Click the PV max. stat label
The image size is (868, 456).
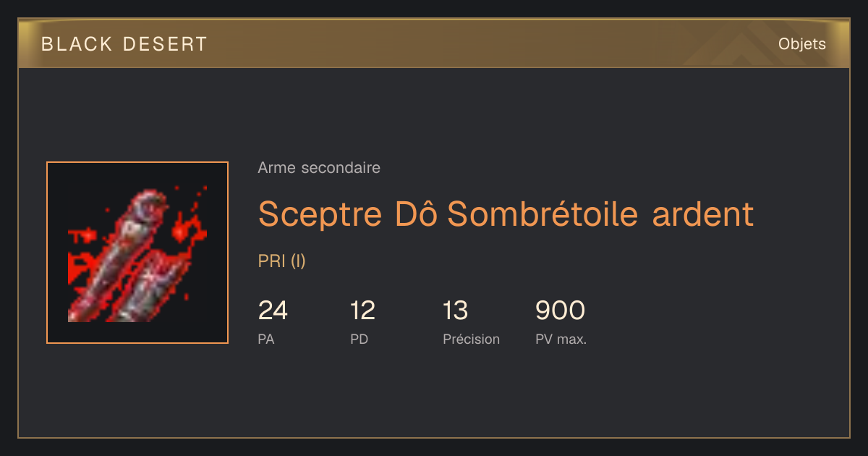pyautogui.click(x=561, y=339)
